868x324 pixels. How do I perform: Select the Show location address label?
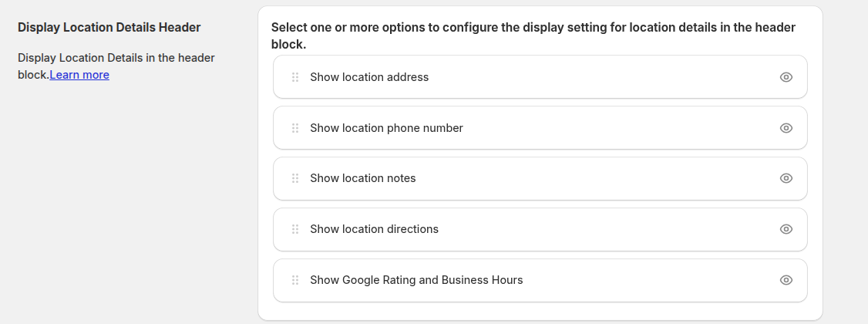coord(369,77)
